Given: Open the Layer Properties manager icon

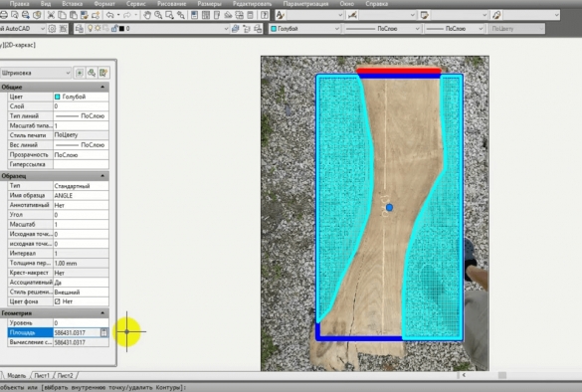Looking at the screenshot, I should tap(79, 29).
